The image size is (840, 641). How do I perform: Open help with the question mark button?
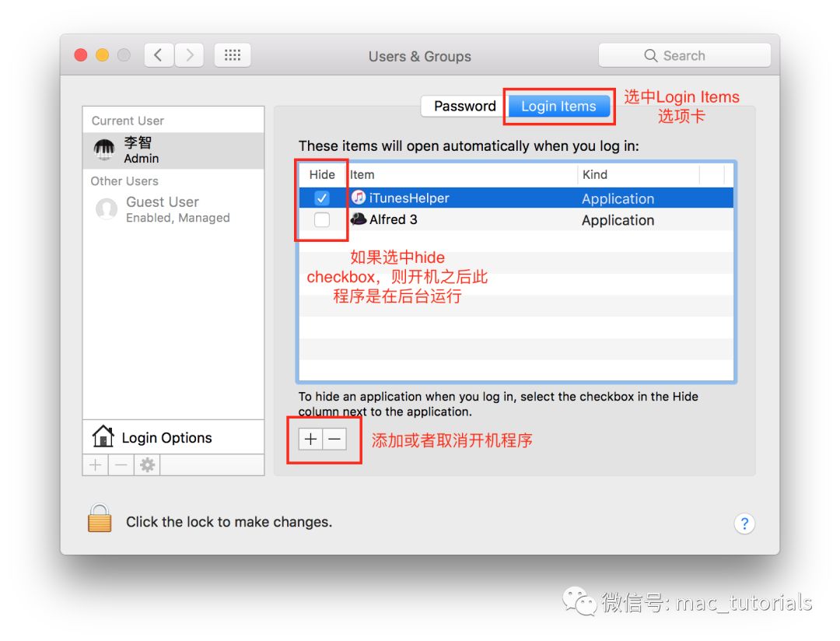pyautogui.click(x=744, y=524)
